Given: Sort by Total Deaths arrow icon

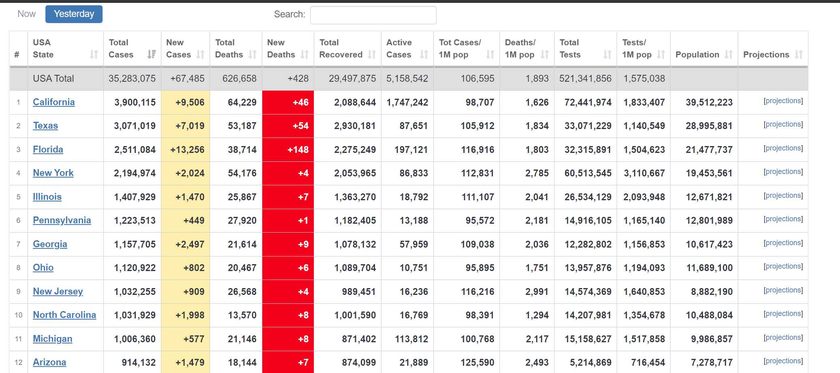Looking at the screenshot, I should pos(253,55).
